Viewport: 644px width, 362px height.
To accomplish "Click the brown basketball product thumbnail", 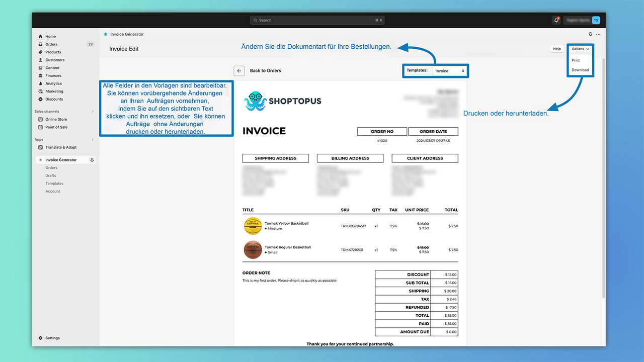I will click(253, 249).
